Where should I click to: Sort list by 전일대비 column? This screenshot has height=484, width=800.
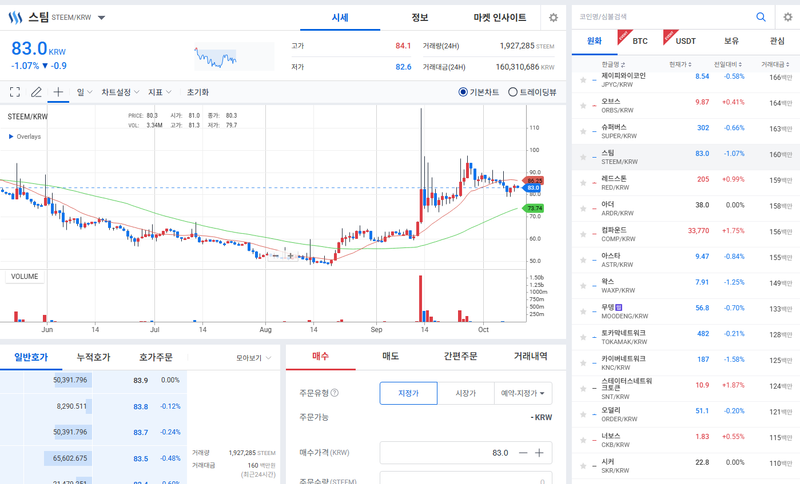click(x=728, y=64)
